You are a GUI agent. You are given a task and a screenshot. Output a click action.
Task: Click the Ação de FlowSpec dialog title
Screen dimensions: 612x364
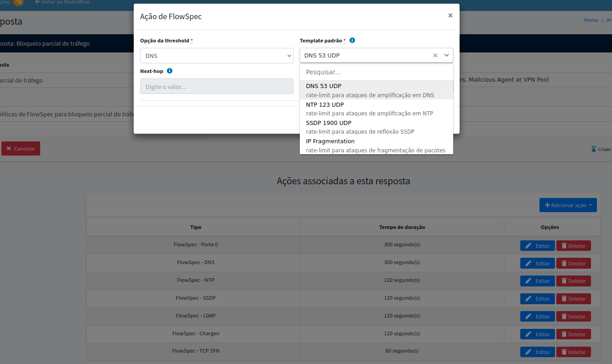(171, 16)
